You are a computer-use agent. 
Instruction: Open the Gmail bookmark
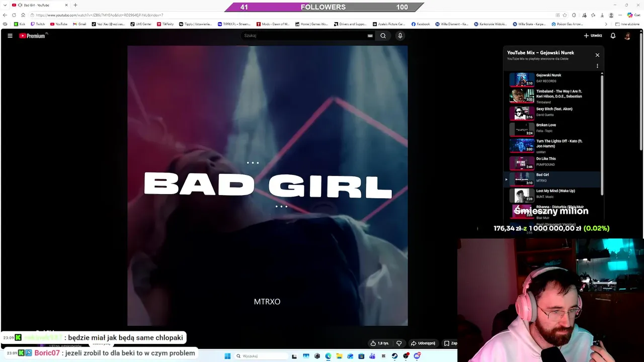pos(79,24)
